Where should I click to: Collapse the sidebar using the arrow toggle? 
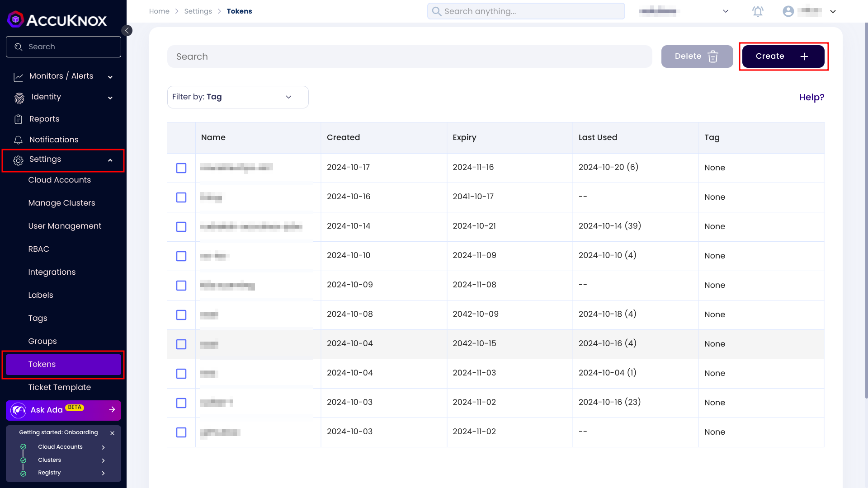pos(127,30)
